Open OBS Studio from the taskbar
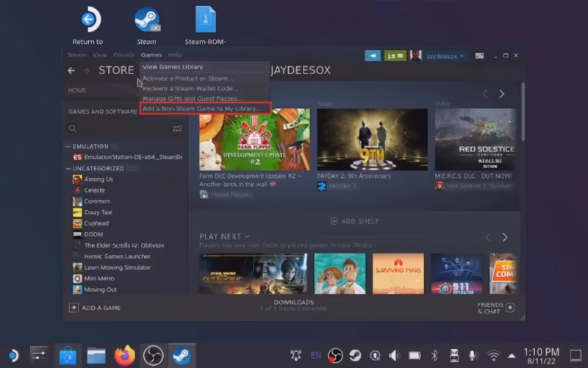Image resolution: width=588 pixels, height=368 pixels. [153, 356]
